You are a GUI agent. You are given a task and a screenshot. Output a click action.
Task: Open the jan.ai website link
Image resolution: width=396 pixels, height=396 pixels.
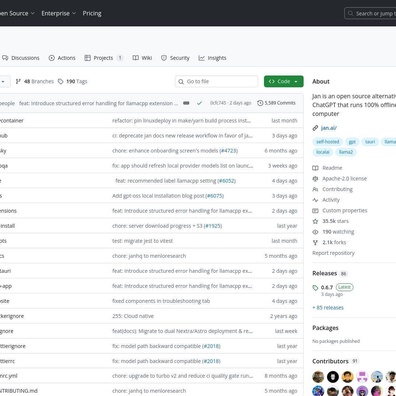tap(328, 128)
